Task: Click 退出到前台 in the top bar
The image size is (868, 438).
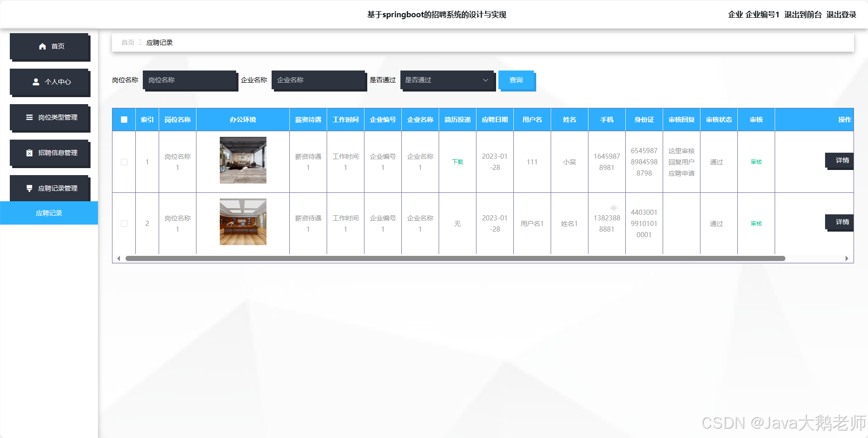Action: pyautogui.click(x=803, y=14)
